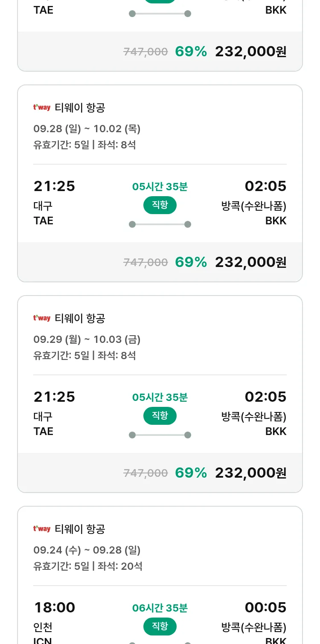The height and width of the screenshot is (644, 320).
Task: Tap the 00:05 arrival time at 방콕
Action: (265, 607)
